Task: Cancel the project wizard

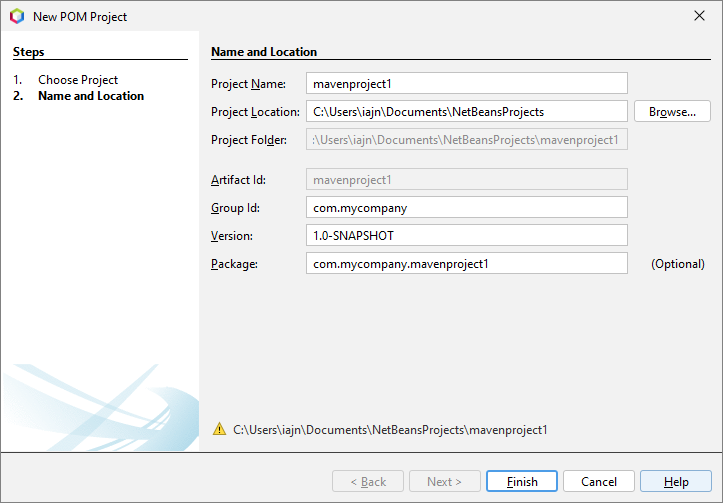Action: (x=599, y=481)
